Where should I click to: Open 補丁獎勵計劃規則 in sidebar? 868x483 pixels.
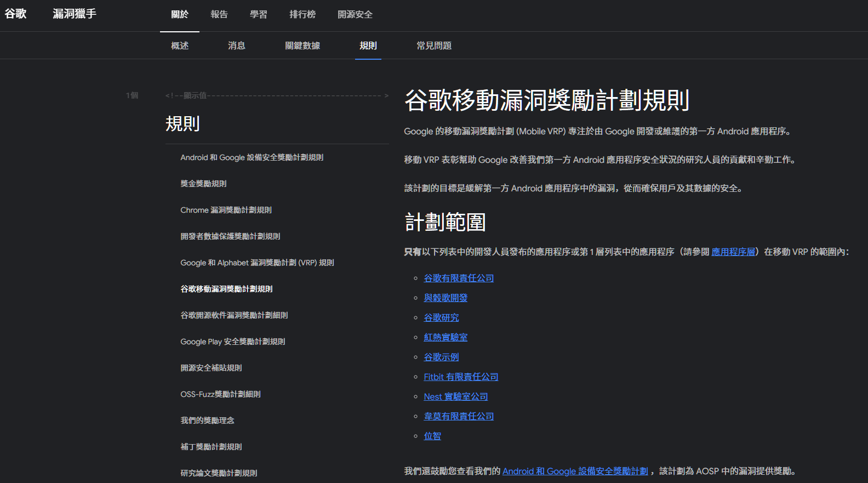point(211,447)
